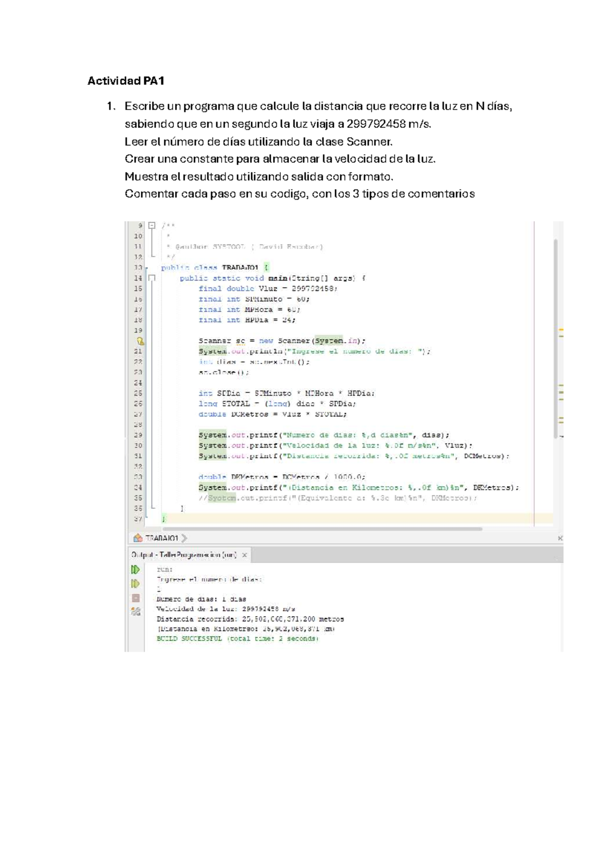Click the BUILD SUCCESSFUL output line
This screenshot has height=868, width=614.
[237, 639]
